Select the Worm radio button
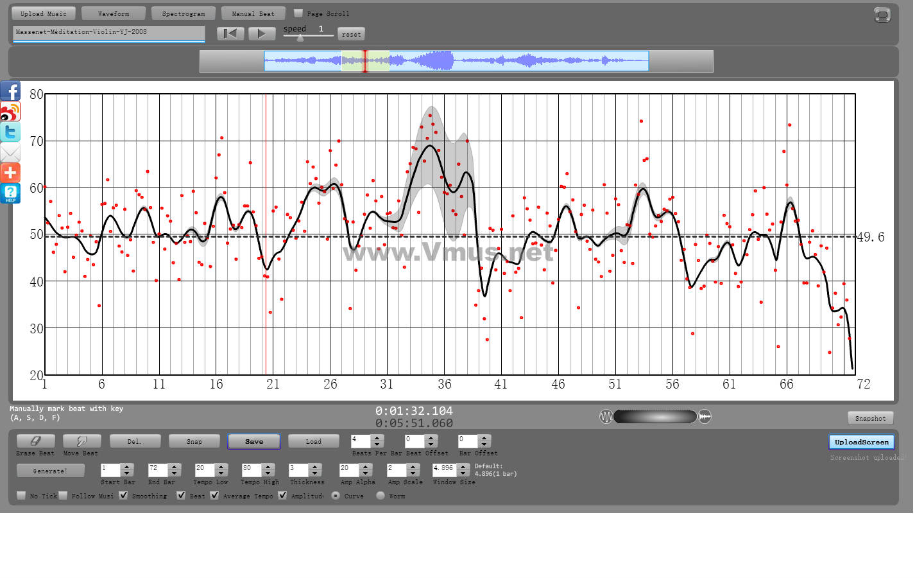Image resolution: width=924 pixels, height=578 pixels. pyautogui.click(x=381, y=495)
